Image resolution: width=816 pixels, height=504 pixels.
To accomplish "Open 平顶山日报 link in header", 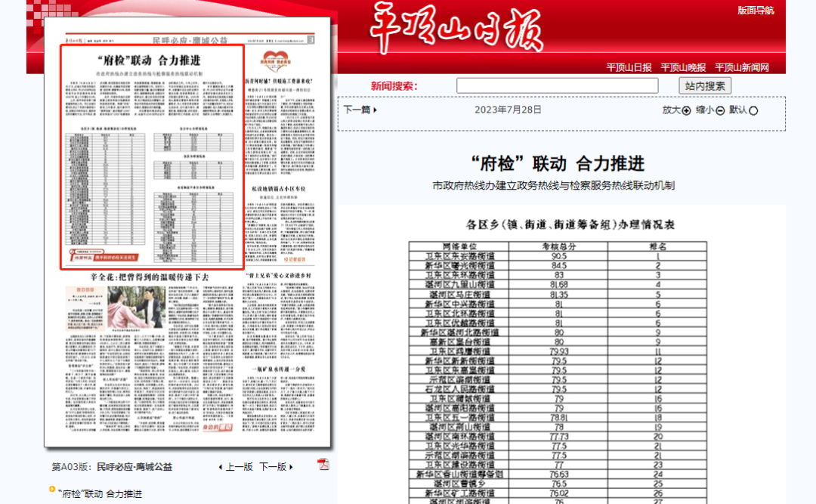I will [629, 68].
